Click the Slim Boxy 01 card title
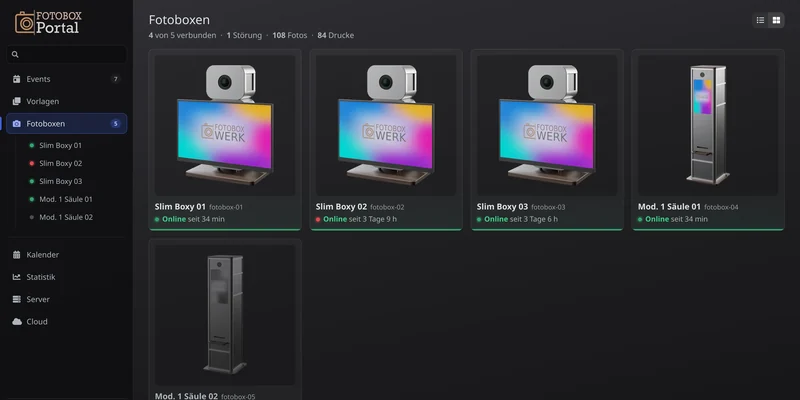This screenshot has height=400, width=800. point(180,207)
